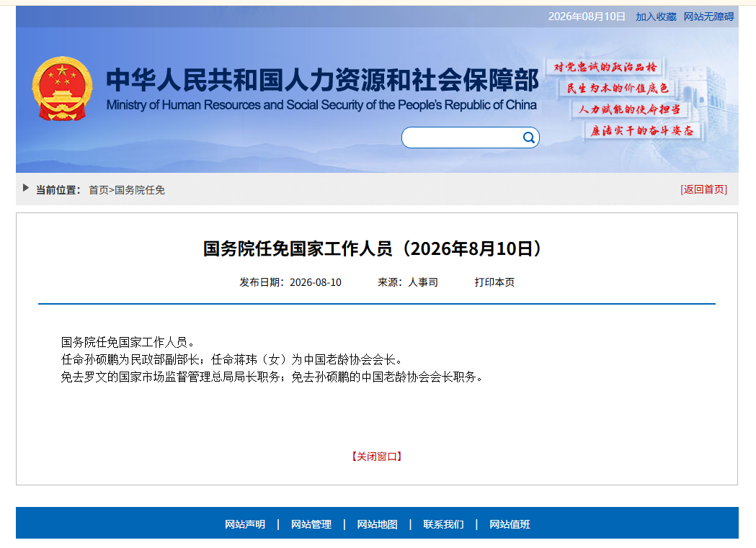The width and height of the screenshot is (756, 548).
Task: Click the first paragraph 国务院任免国家工作人员。
Action: click(x=128, y=342)
